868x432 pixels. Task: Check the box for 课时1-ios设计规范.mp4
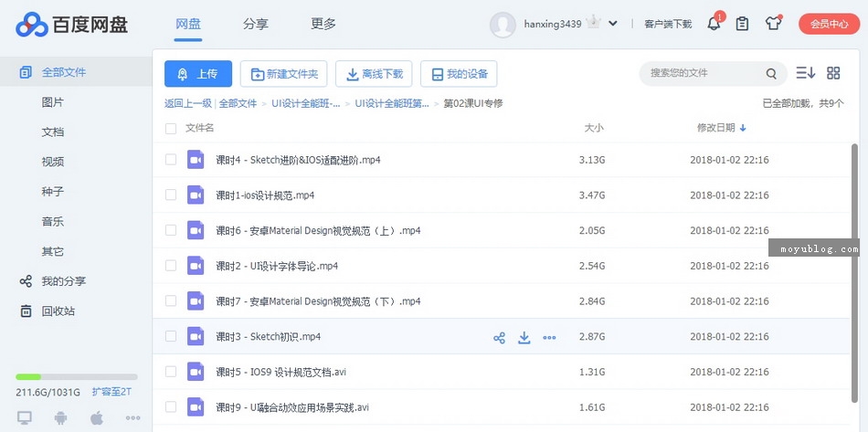(x=171, y=195)
